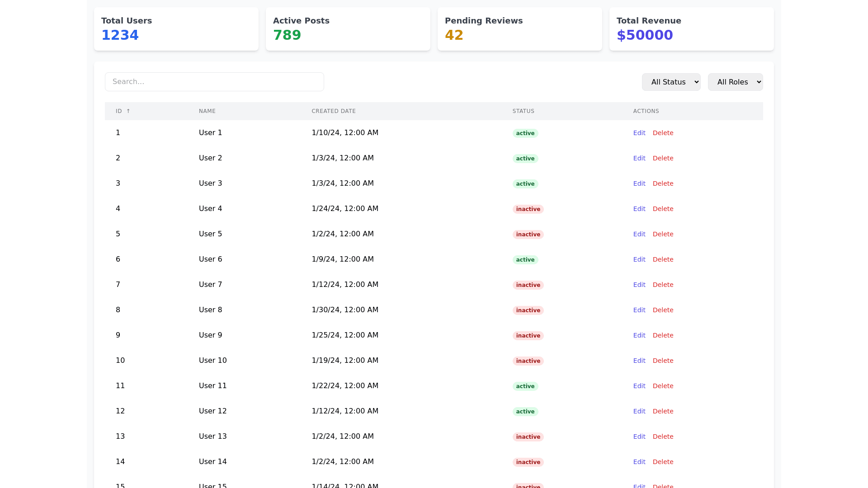The height and width of the screenshot is (488, 868).
Task: Select the Total Users stat card
Action: 176,29
